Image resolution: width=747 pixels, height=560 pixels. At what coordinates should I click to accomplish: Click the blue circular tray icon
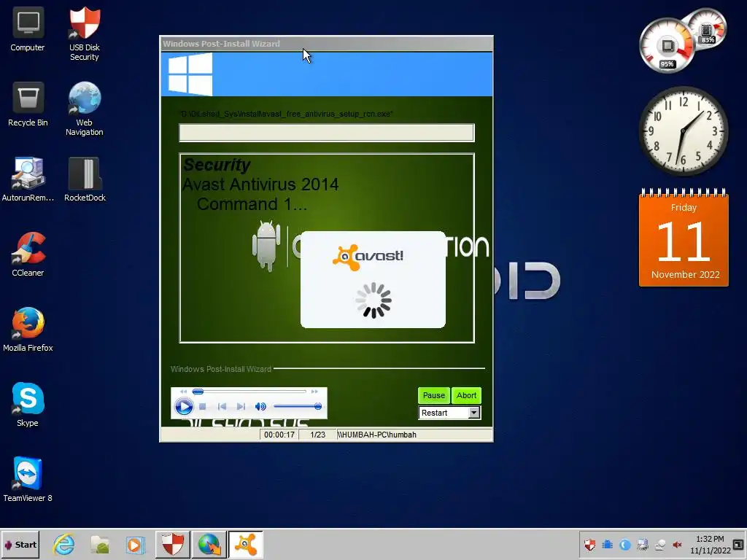tap(625, 545)
